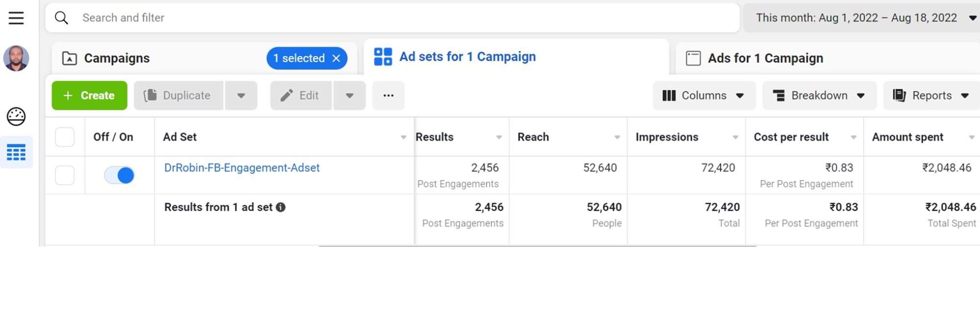Click into the Search and filter field

coord(392,18)
